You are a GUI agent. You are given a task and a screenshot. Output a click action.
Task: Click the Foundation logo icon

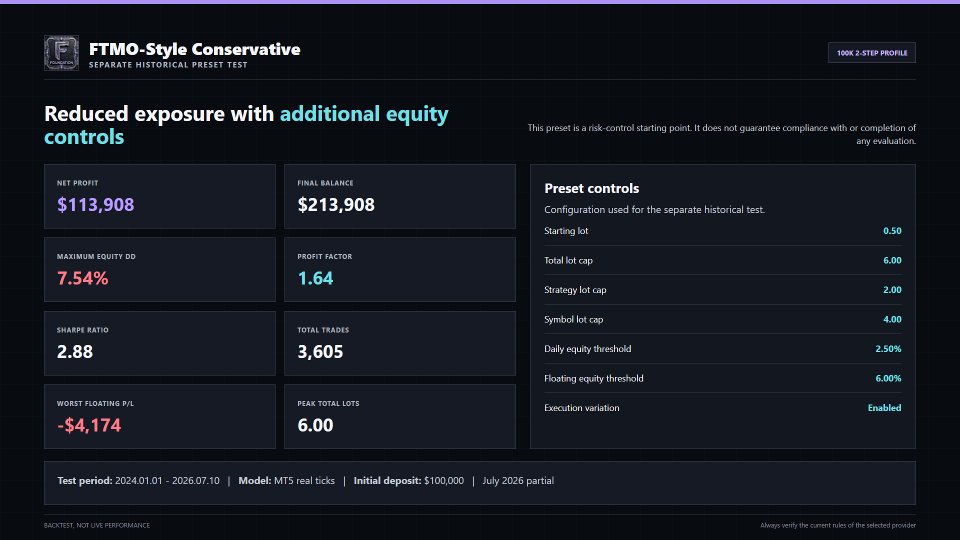coord(61,53)
